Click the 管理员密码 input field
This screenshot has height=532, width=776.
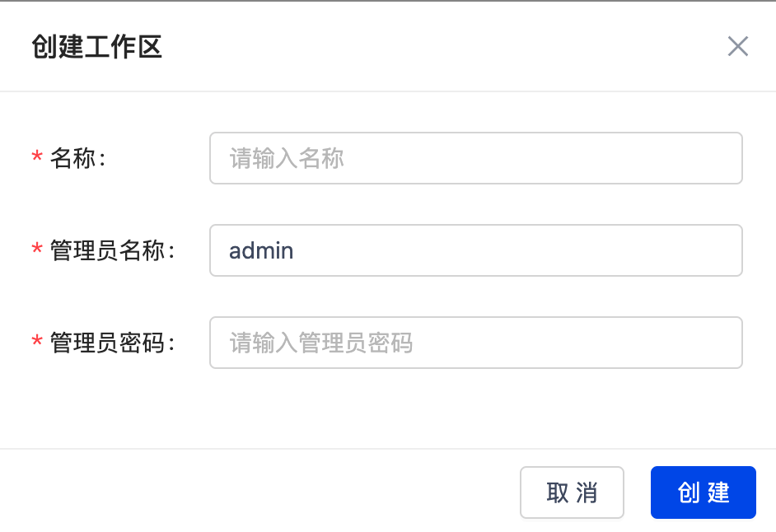tap(475, 343)
